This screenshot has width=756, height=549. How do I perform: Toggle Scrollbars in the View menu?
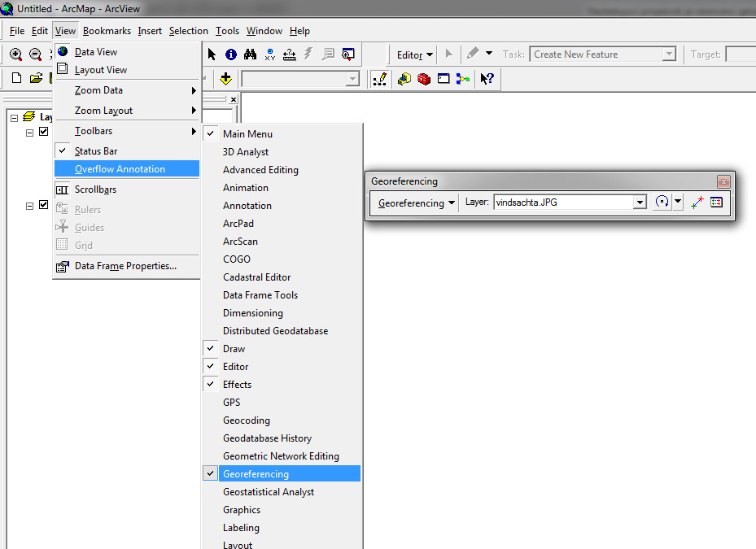127,190
